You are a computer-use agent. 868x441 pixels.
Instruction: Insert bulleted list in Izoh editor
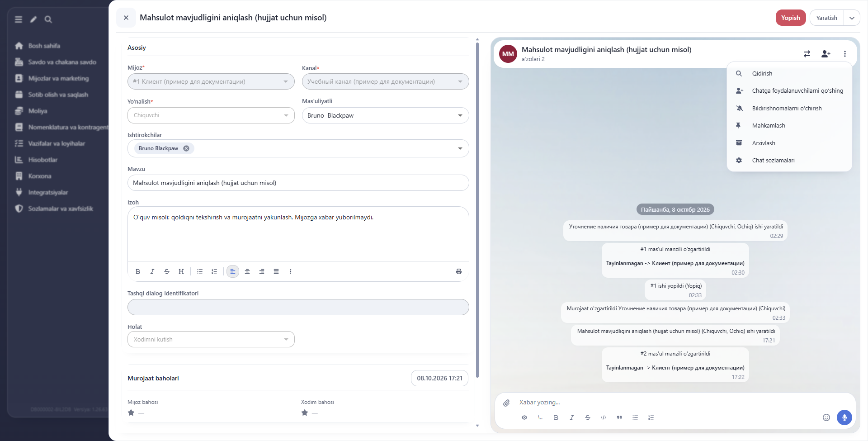click(x=200, y=271)
